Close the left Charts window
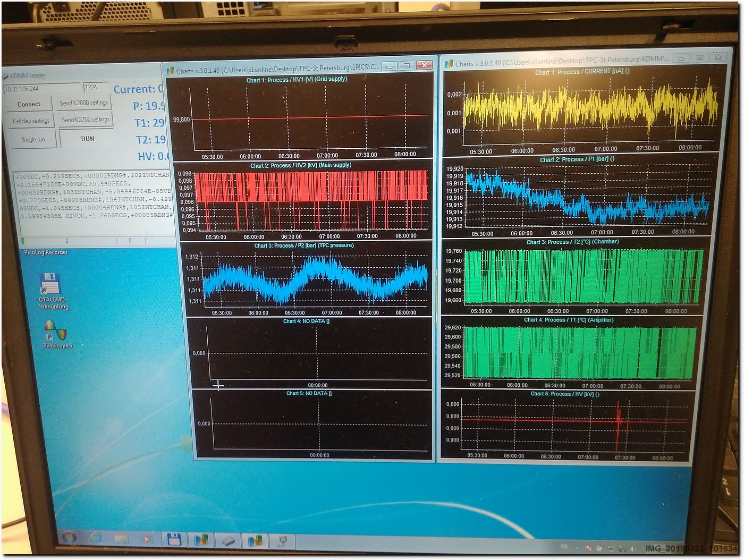Viewport: 744px width, 560px height. pos(425,65)
